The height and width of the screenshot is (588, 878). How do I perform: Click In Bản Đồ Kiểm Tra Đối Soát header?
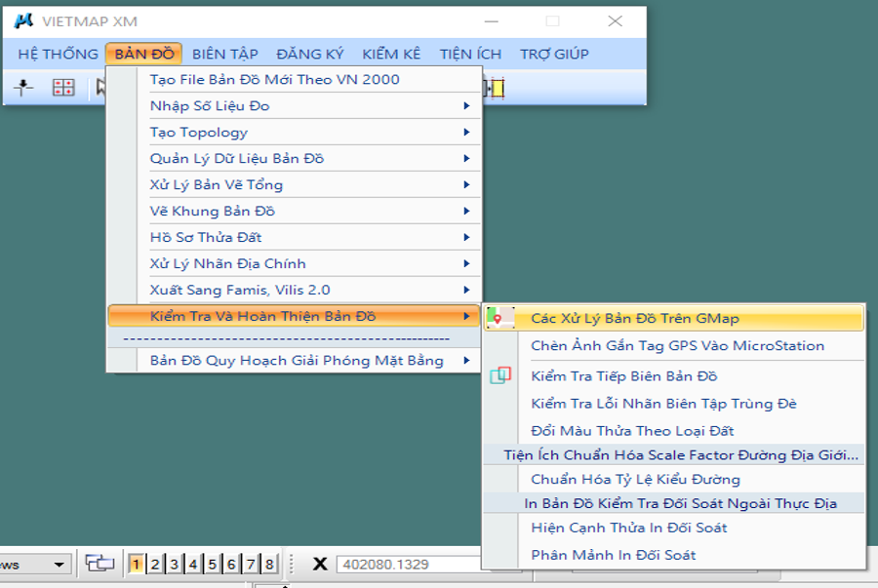point(674,503)
